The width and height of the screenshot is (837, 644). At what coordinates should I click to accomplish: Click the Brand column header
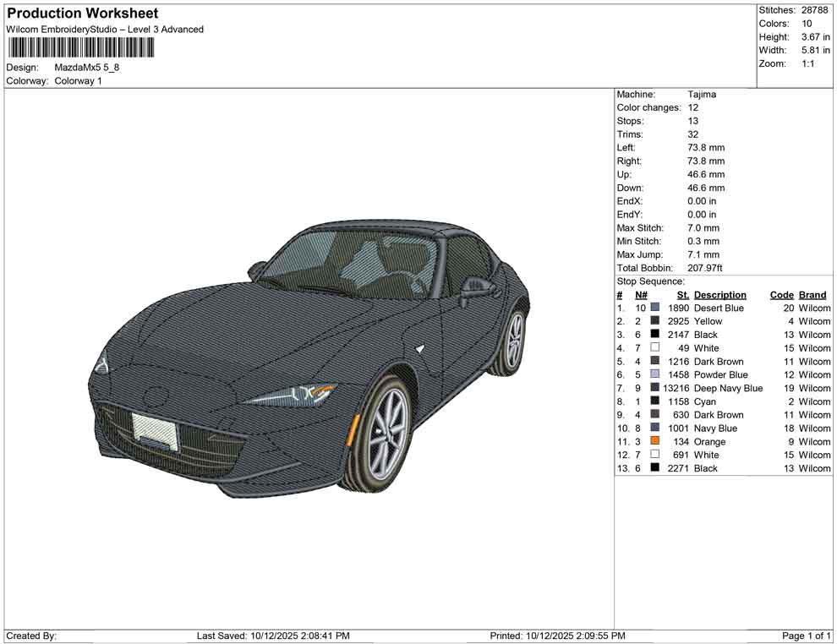coord(812,295)
